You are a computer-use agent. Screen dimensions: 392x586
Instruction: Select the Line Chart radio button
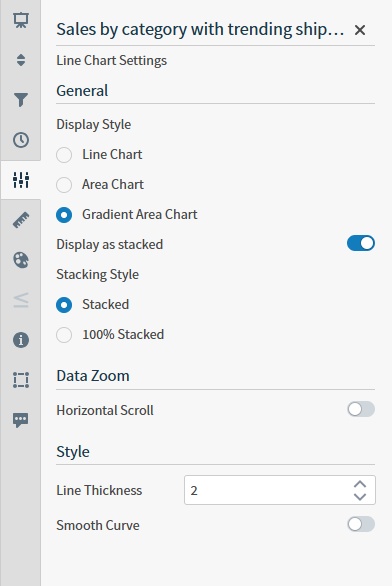coord(64,155)
